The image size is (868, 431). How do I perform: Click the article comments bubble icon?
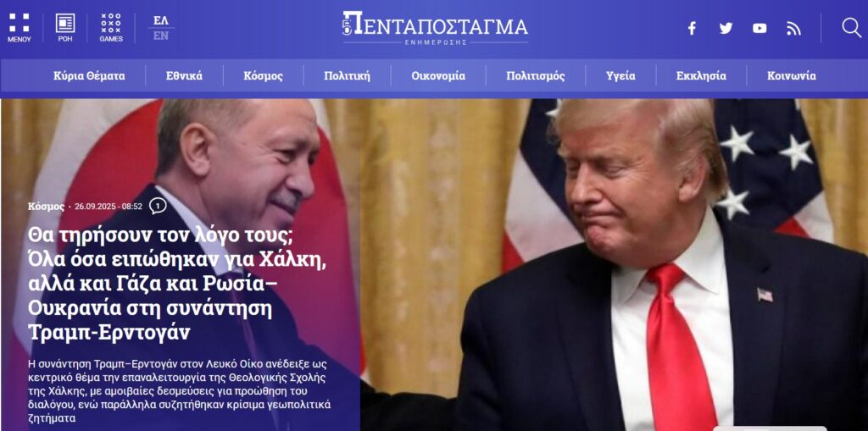coord(158,207)
